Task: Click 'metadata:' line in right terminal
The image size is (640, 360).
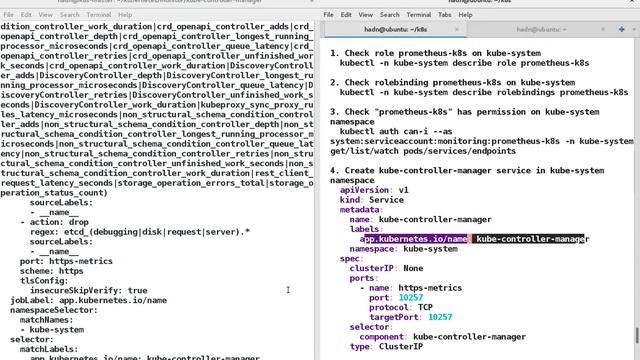Action: (361, 210)
